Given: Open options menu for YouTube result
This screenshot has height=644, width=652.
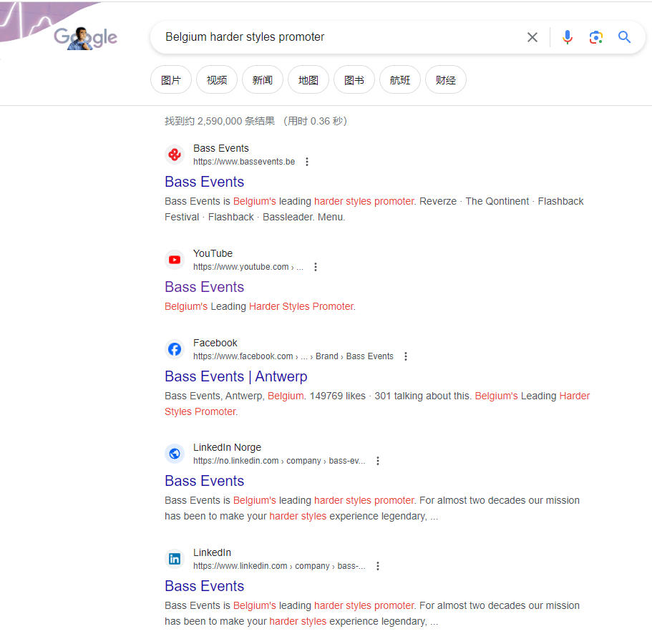Looking at the screenshot, I should point(316,267).
